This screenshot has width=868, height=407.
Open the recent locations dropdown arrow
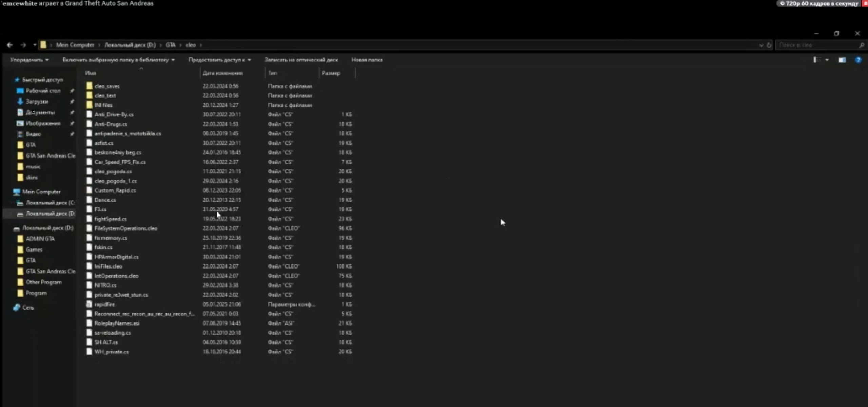pos(35,45)
